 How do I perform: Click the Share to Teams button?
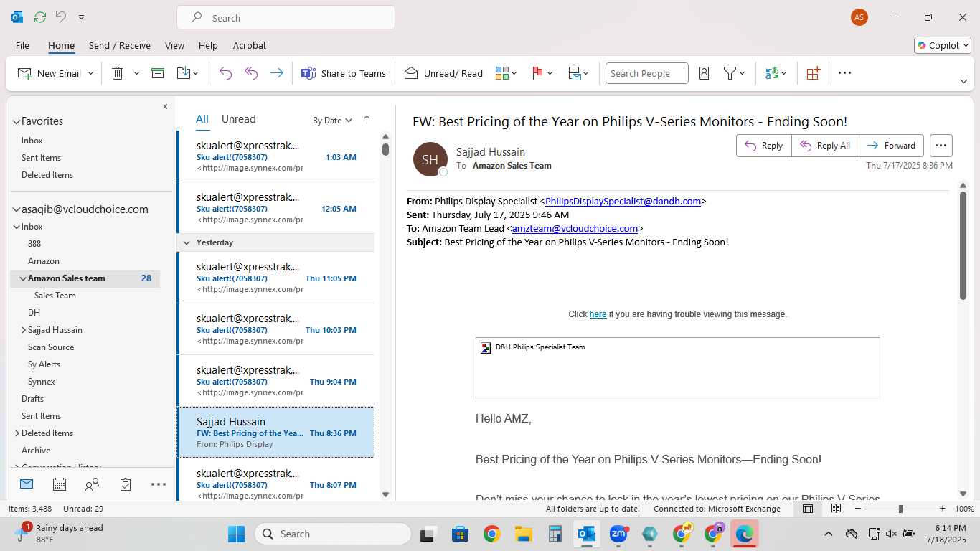(x=344, y=73)
